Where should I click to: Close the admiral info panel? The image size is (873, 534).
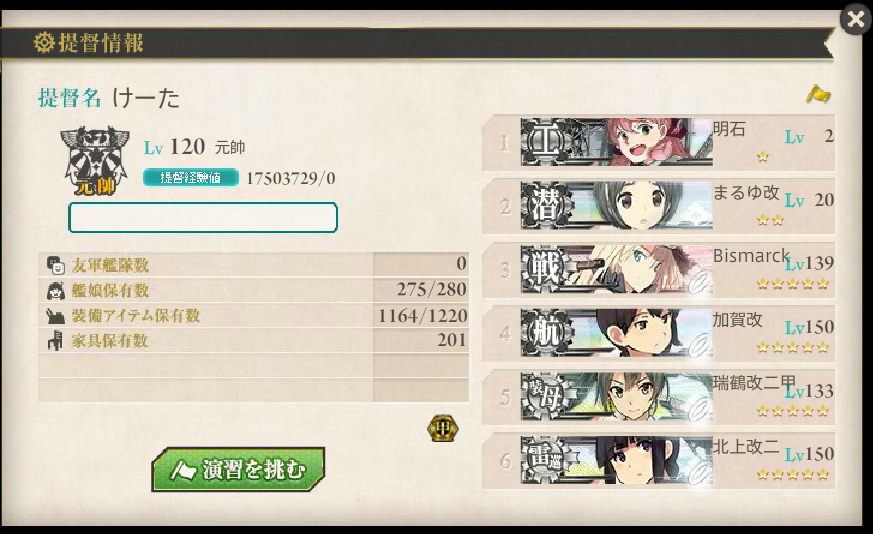tap(856, 19)
